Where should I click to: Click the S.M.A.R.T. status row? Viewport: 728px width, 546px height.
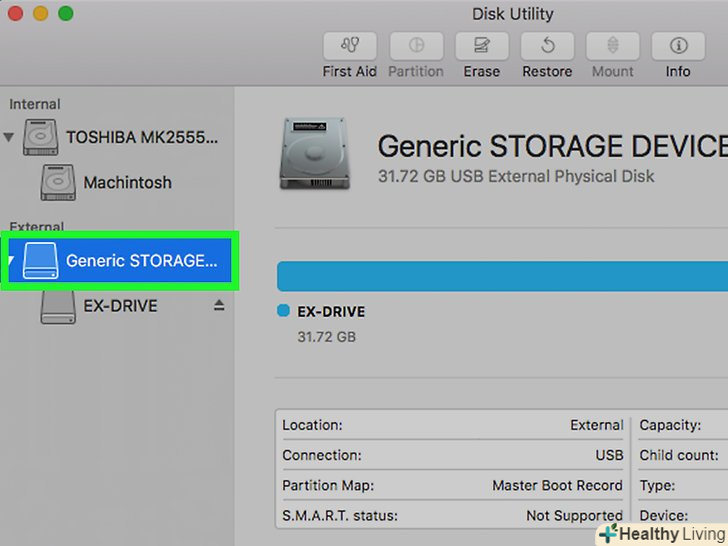[x=452, y=516]
